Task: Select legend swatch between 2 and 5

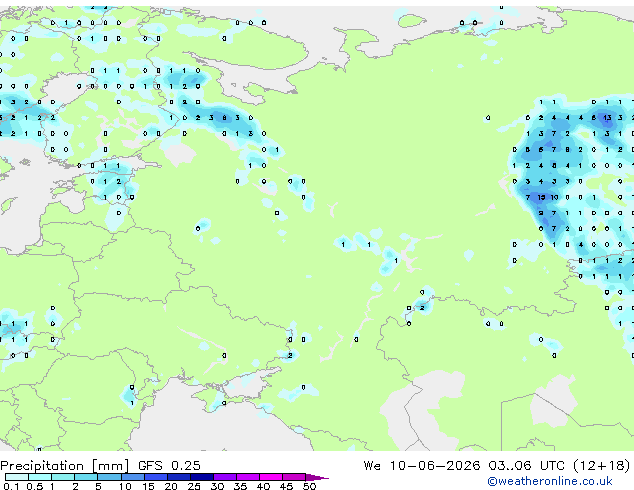Action: pyautogui.click(x=86, y=477)
